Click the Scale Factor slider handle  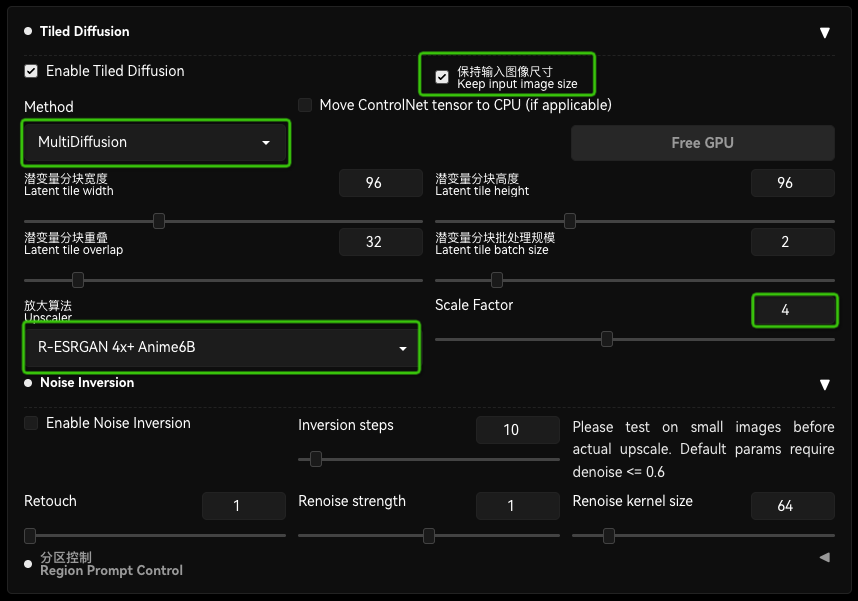point(607,339)
